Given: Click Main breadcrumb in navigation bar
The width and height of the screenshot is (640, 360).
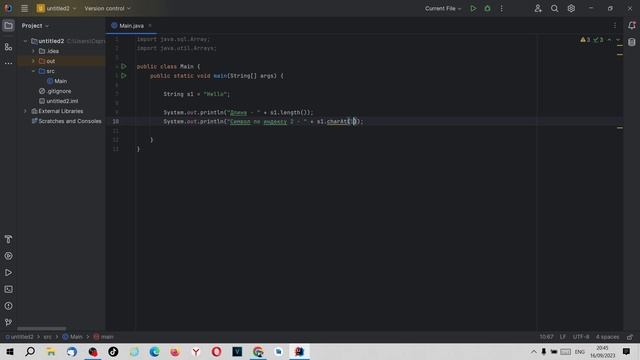Looking at the screenshot, I should (x=73, y=337).
